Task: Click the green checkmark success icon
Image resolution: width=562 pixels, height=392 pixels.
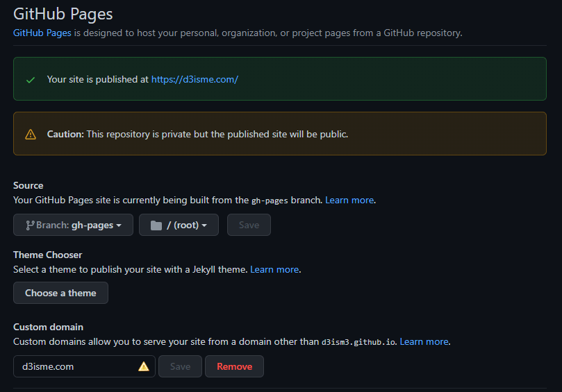Action: (31, 80)
